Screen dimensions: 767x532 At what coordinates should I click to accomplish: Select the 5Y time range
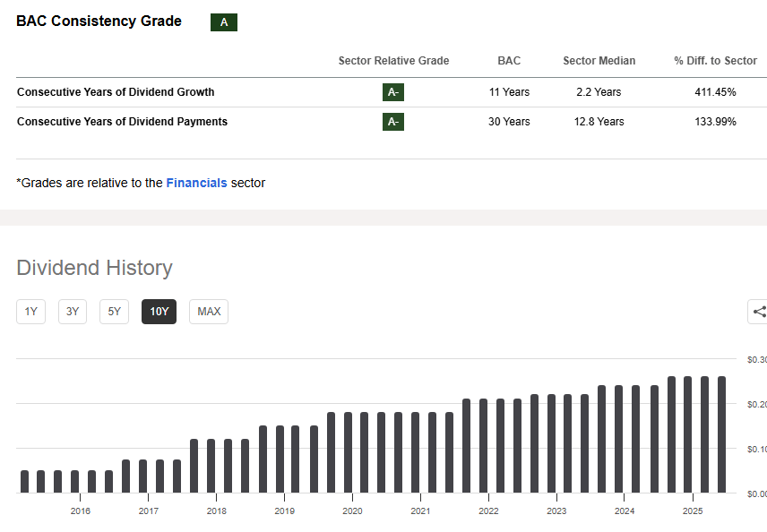tap(114, 312)
